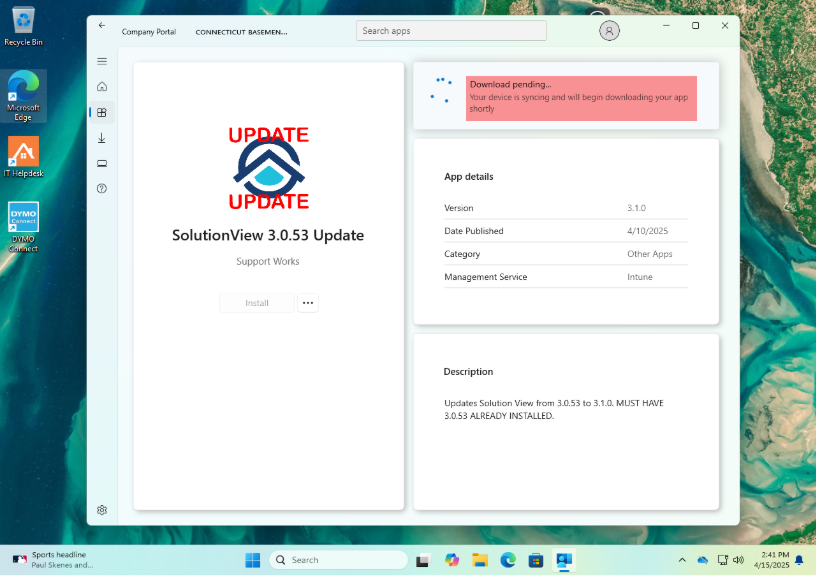Maximize the Company Portal window
816x576 pixels.
tap(695, 25)
